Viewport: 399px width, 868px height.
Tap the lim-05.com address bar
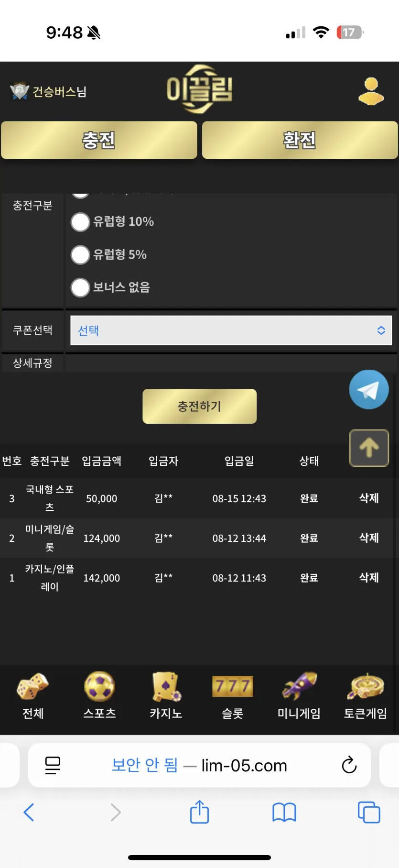199,765
